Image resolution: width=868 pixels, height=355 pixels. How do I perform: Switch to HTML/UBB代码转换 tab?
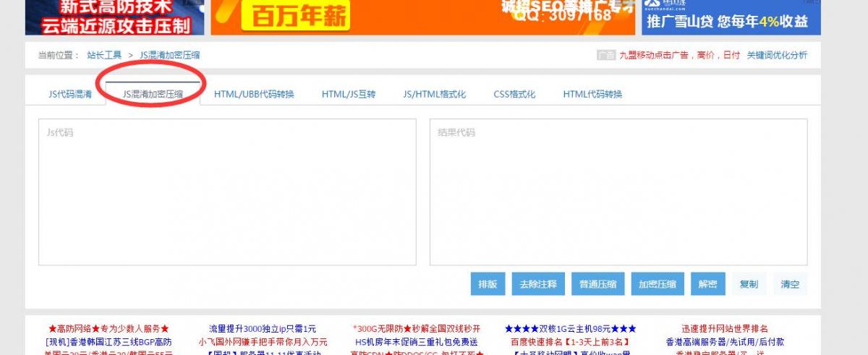[x=254, y=94]
